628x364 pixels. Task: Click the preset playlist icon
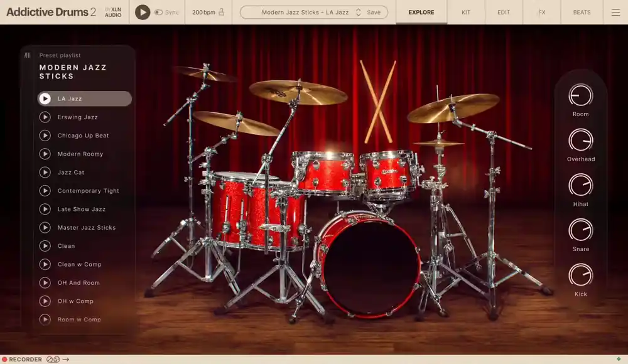pos(27,55)
